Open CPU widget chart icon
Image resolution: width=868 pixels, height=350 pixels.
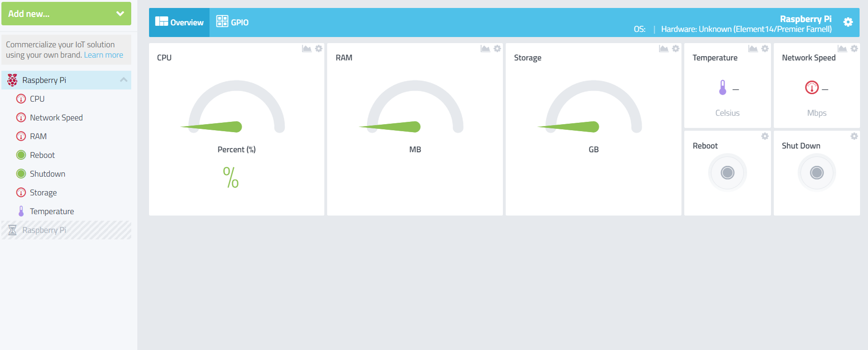307,49
